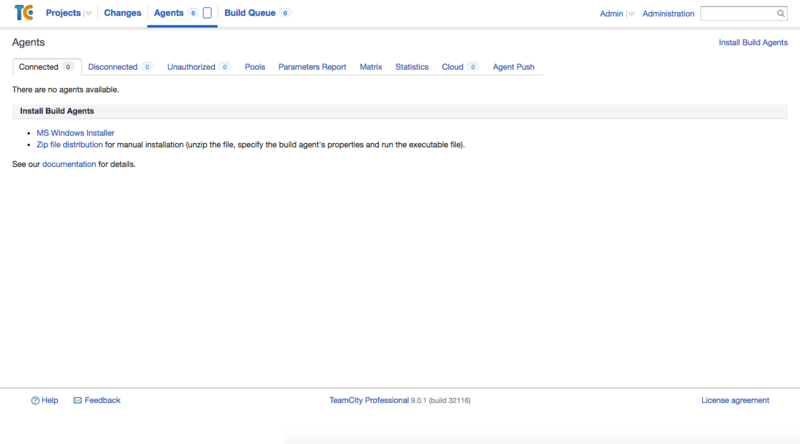The width and height of the screenshot is (800, 444).
Task: Click the Help footer link
Action: [50, 400]
